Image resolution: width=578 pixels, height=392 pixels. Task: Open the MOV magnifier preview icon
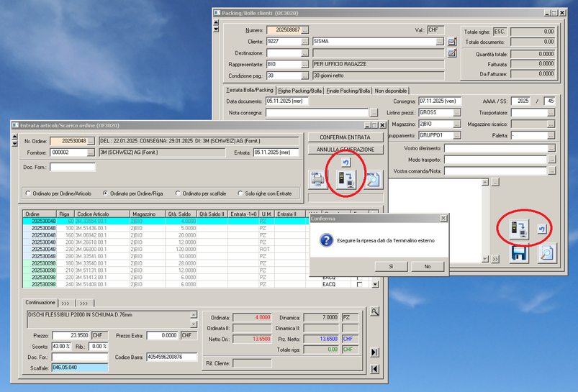[372, 181]
